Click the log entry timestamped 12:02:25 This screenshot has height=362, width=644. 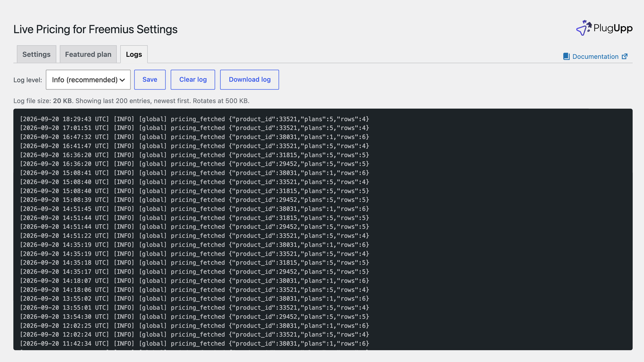click(195, 326)
